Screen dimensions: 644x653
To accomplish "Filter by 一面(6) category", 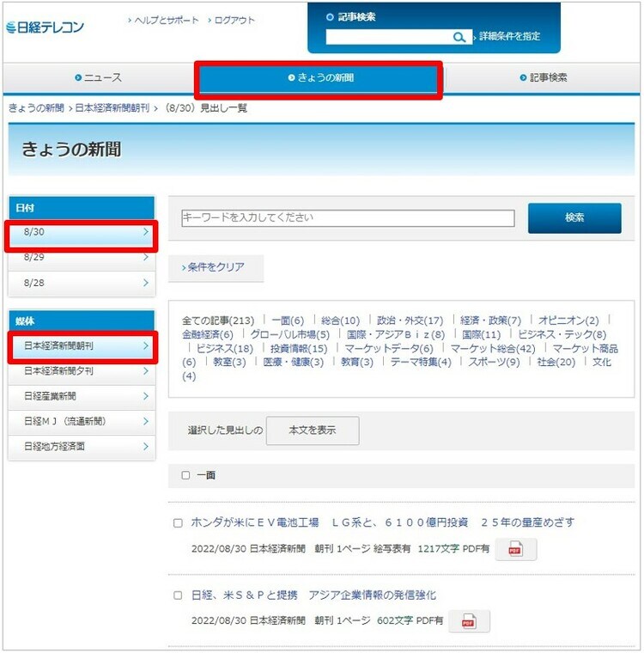I will [x=288, y=320].
